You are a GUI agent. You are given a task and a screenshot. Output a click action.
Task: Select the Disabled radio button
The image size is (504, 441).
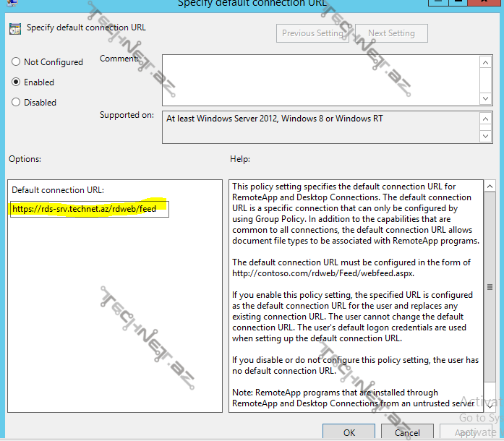[16, 103]
